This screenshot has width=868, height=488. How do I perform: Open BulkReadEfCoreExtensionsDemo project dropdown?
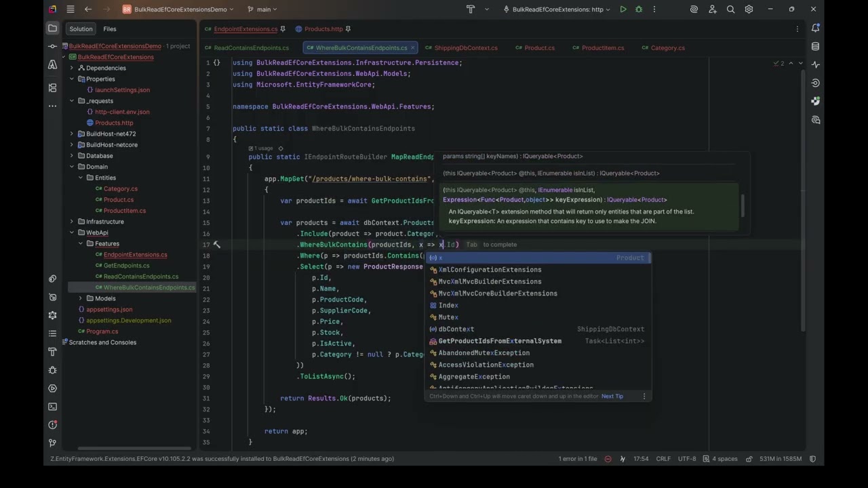tap(178, 9)
